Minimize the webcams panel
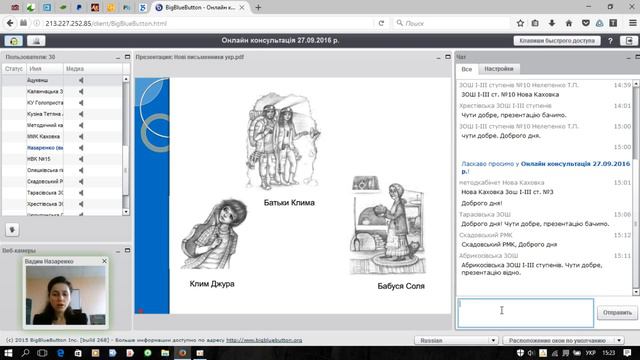The width and height of the screenshot is (640, 360). pyautogui.click(x=118, y=251)
